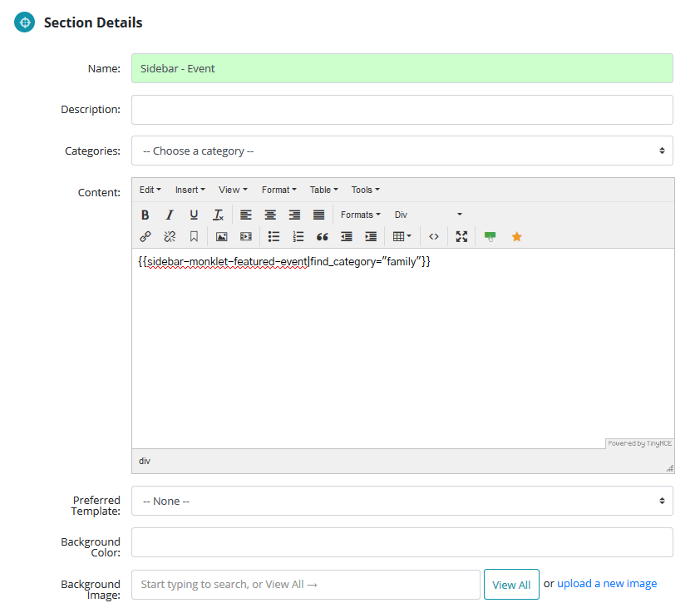
Task: Open the Preferred Template dropdown
Action: click(402, 502)
